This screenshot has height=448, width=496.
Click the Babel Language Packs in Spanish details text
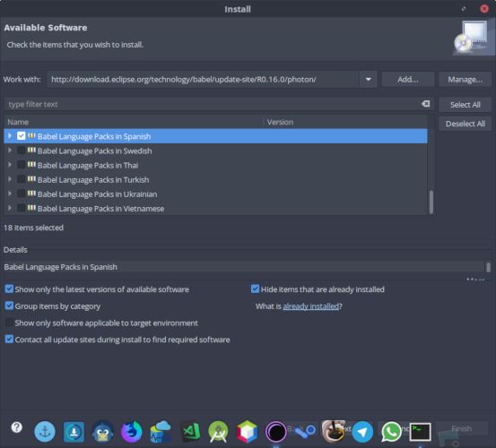60,267
